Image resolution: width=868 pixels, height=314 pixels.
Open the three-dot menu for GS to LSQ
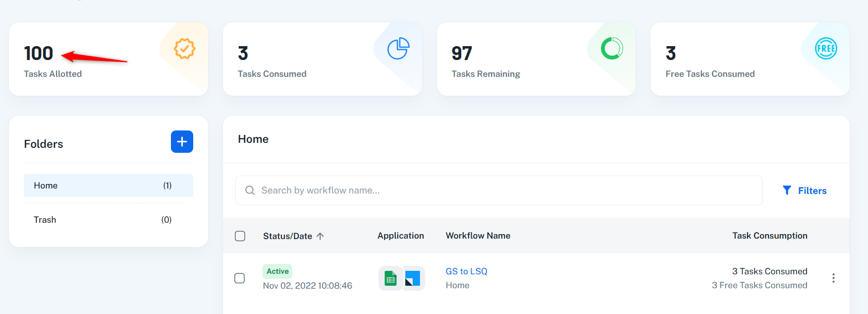[x=833, y=278]
